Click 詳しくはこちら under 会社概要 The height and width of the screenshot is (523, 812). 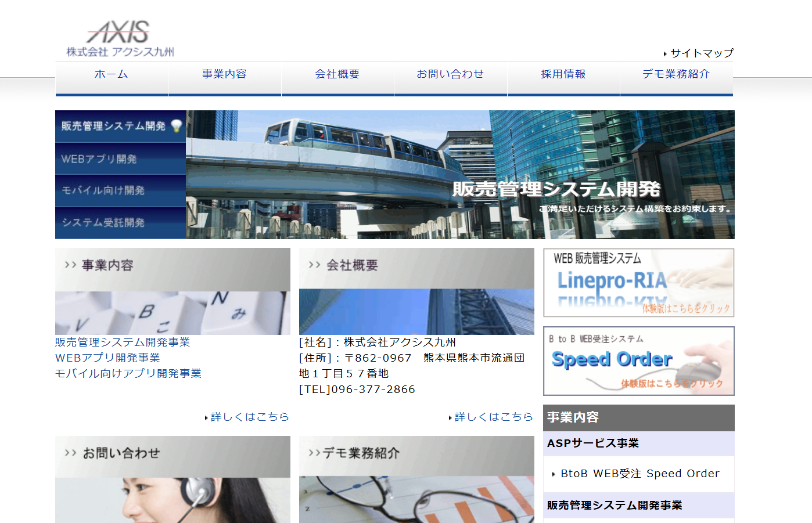point(495,417)
